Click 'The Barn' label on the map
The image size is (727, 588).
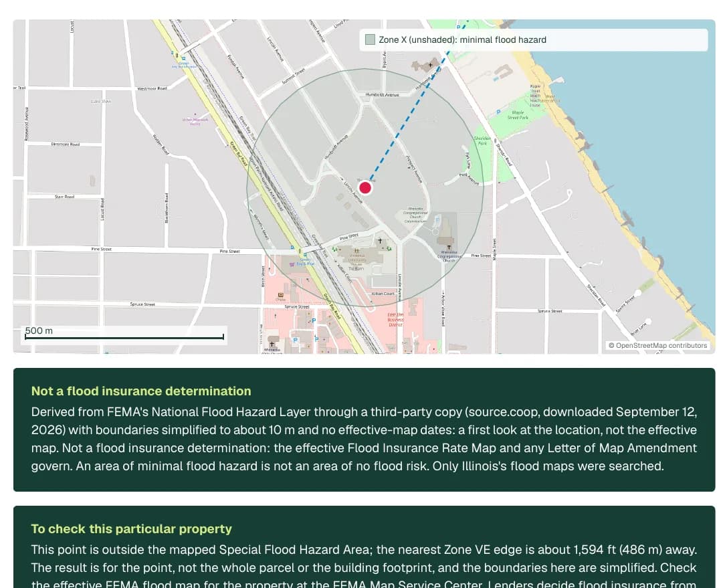356,268
